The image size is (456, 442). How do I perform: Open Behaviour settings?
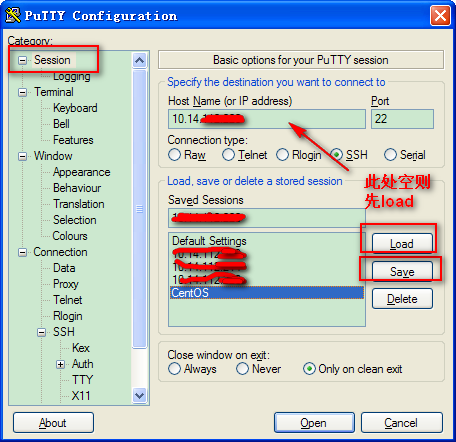point(77,188)
